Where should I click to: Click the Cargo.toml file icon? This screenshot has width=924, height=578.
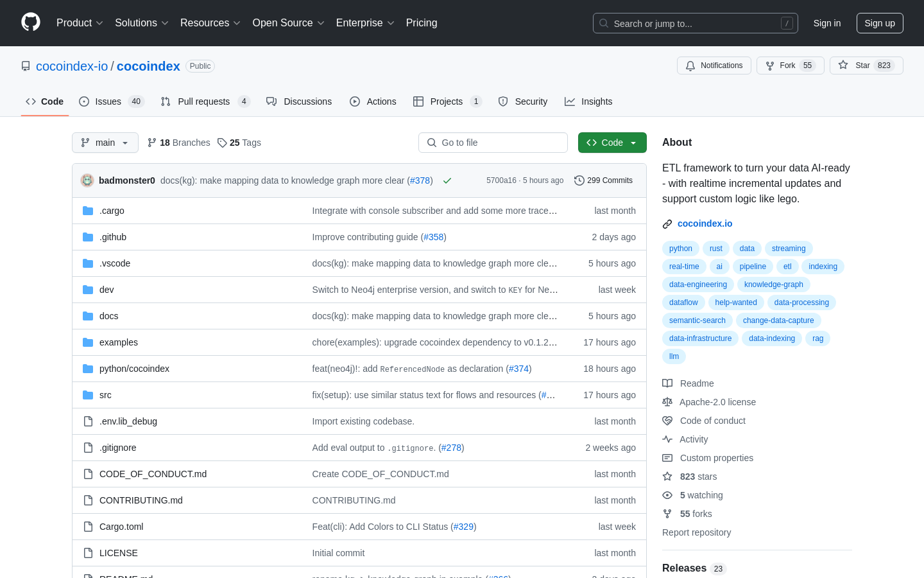[x=88, y=527]
